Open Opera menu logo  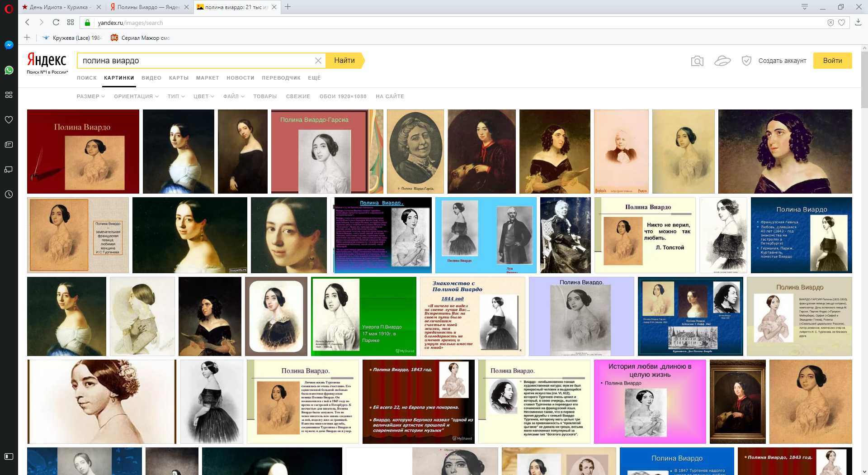[x=9, y=8]
